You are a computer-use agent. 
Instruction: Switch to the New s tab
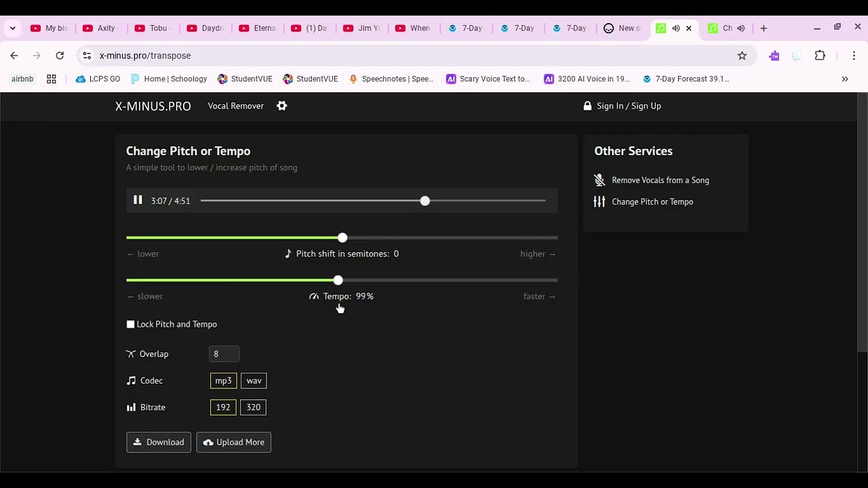tap(623, 28)
